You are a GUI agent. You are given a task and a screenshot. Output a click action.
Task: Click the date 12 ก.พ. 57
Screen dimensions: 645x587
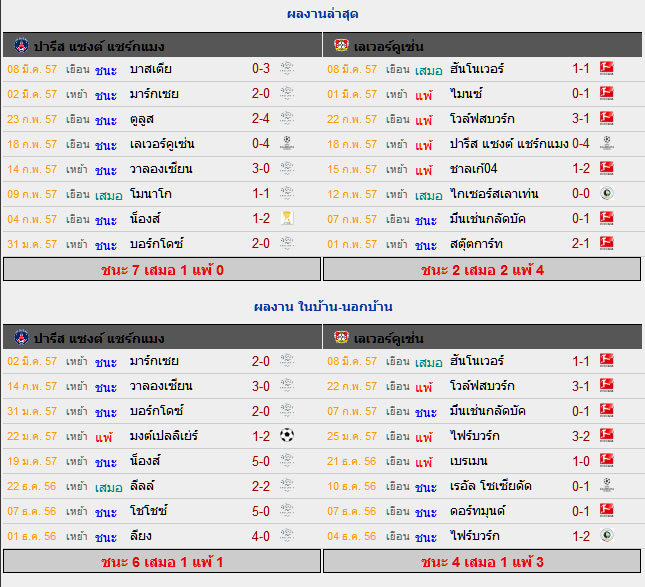coord(352,194)
